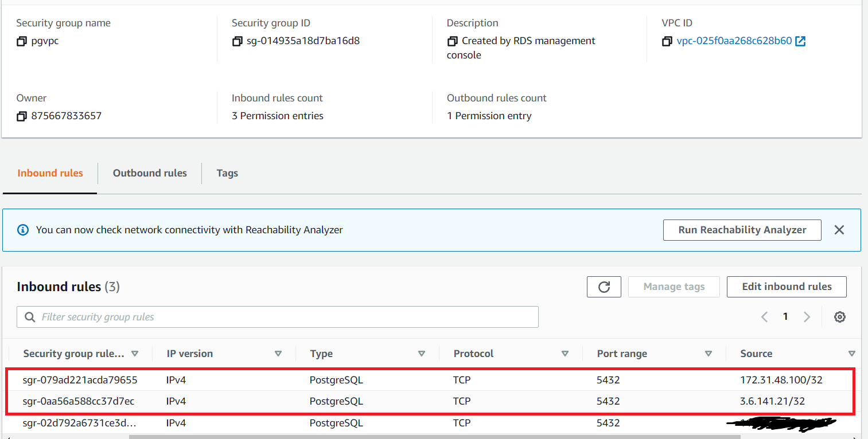Open table preferences gear icon

point(839,317)
